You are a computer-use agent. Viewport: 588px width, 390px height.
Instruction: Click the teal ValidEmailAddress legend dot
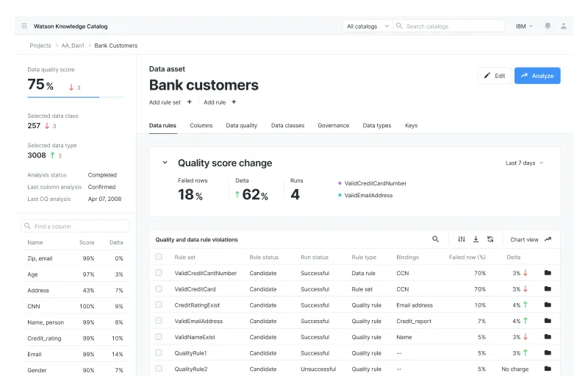(x=340, y=195)
